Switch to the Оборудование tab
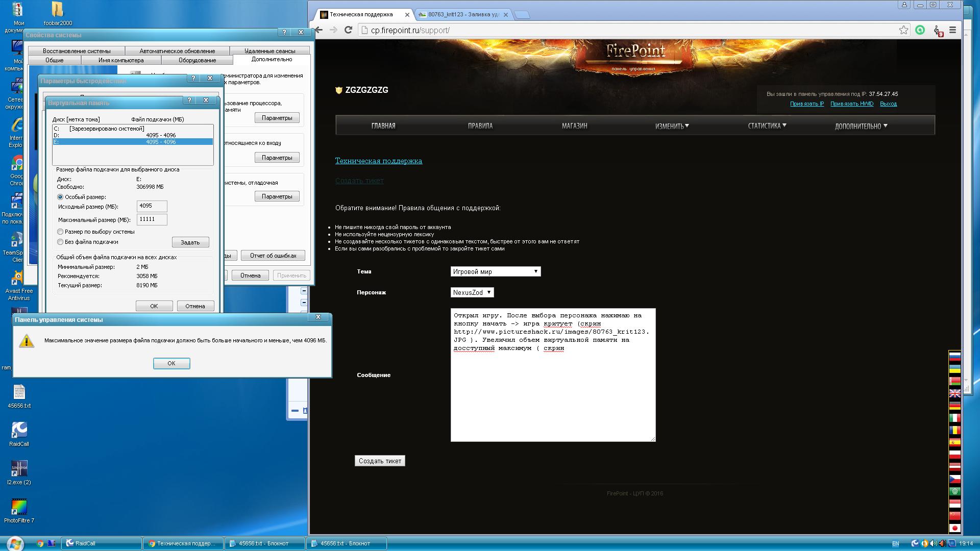Viewport: 980px width, 551px height. click(x=197, y=60)
